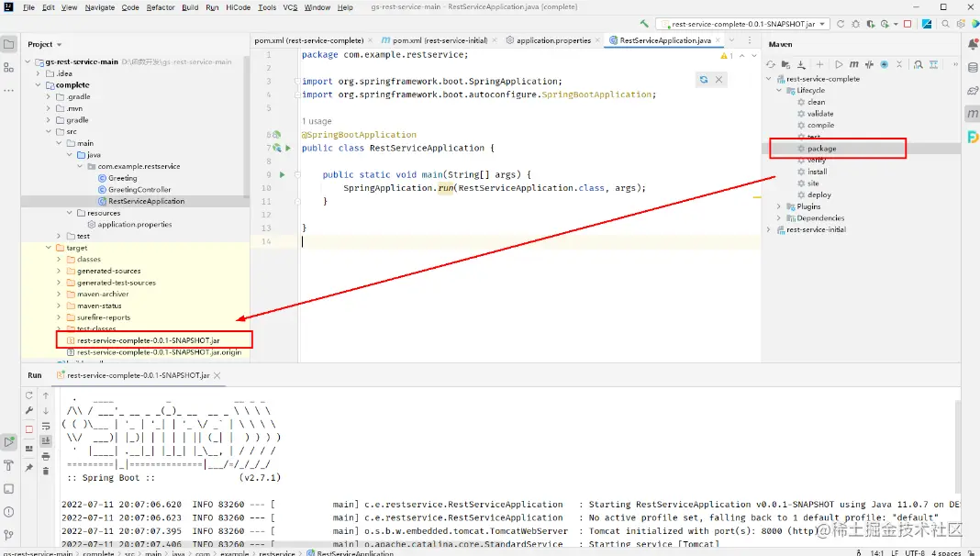Click Print icon in Run console
Viewport: 980px width, 556px height.
click(46, 457)
